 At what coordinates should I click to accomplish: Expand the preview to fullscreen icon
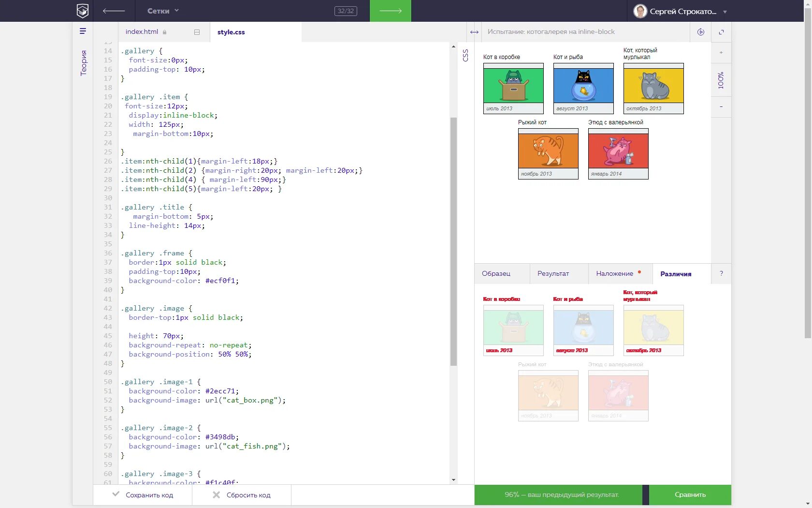(721, 32)
